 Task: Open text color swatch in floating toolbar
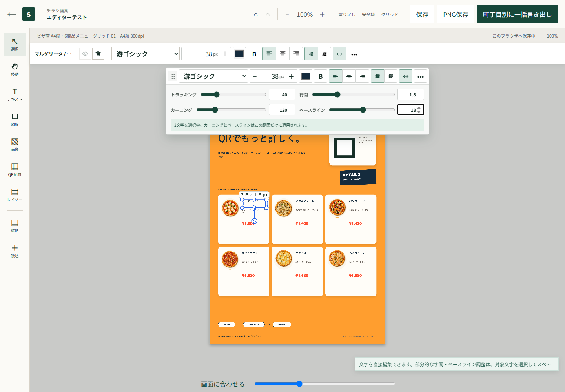[x=306, y=76]
